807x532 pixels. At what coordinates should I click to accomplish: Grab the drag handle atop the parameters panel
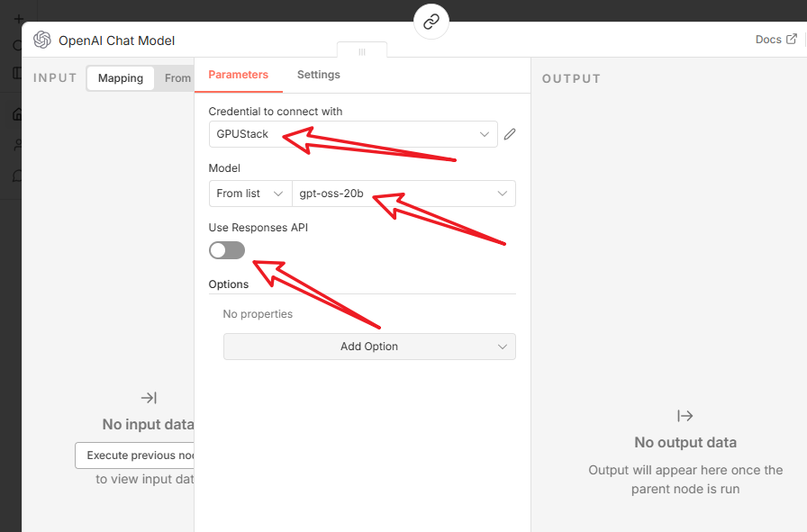[362, 51]
